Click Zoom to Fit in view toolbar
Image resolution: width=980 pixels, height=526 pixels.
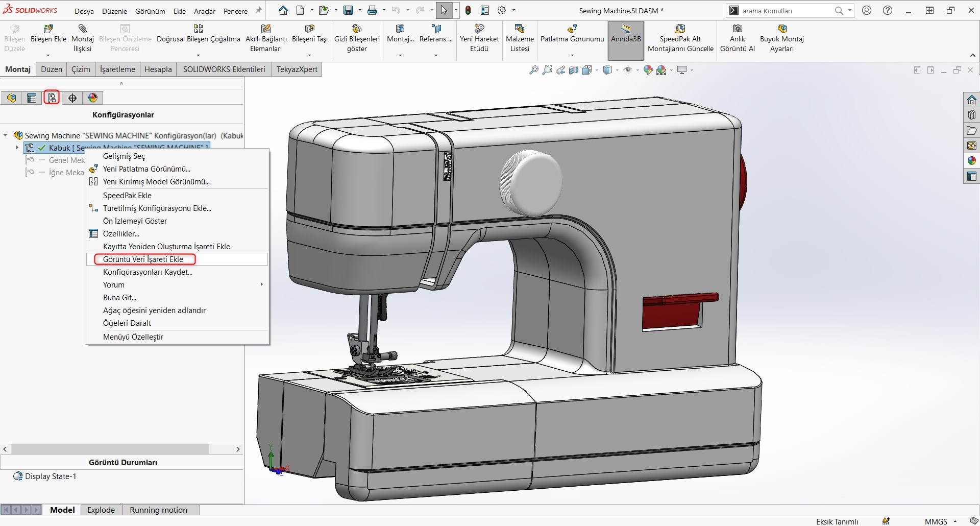[x=534, y=70]
